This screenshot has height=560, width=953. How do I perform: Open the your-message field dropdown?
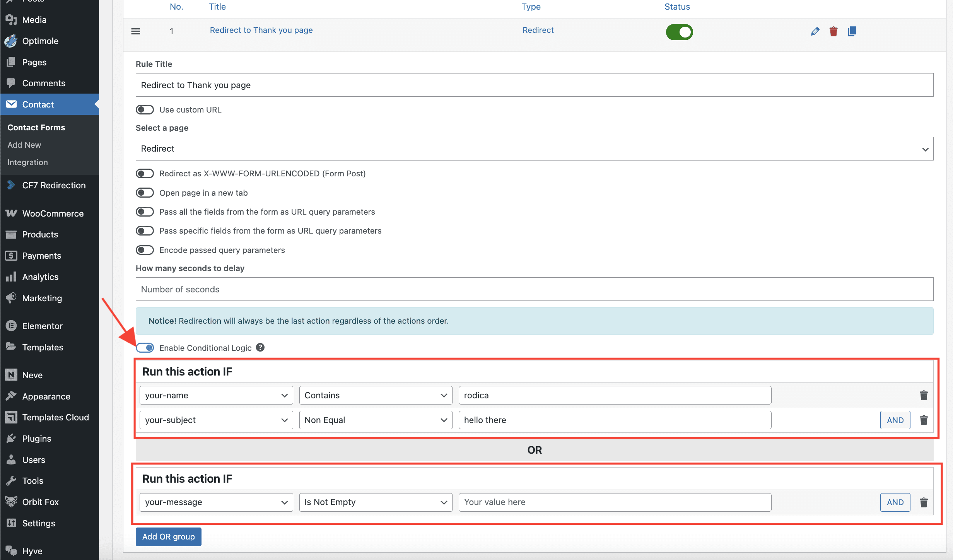click(216, 502)
